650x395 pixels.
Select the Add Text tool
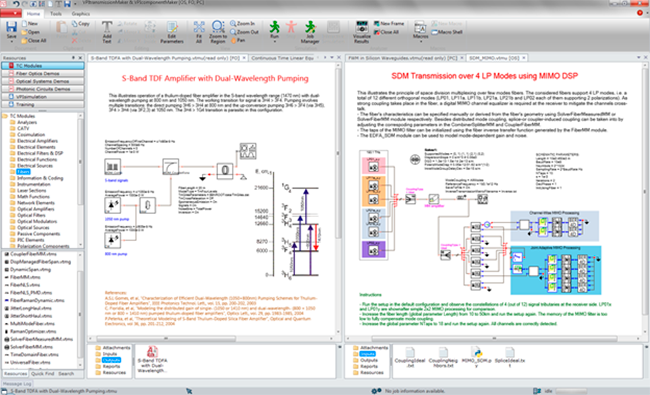pos(107,32)
